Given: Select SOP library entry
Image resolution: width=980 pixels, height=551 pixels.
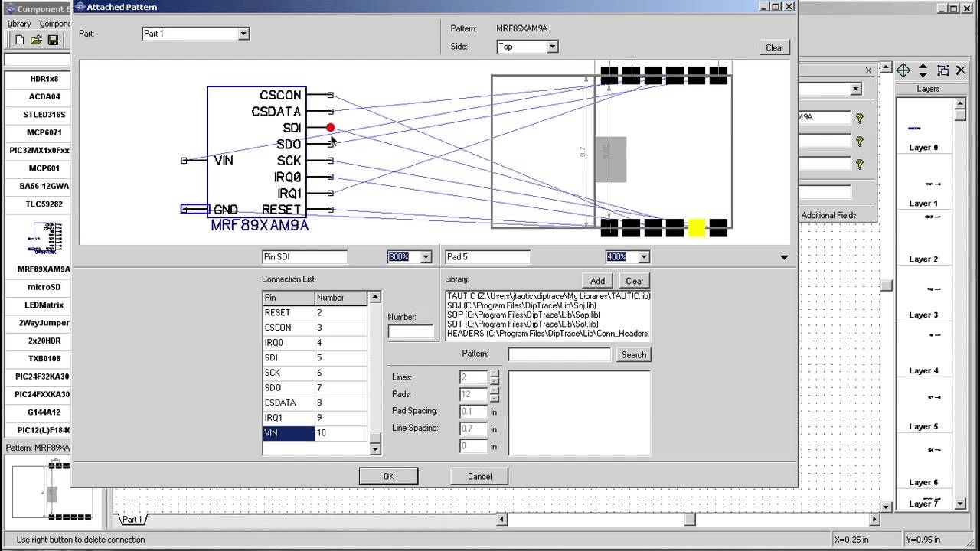Looking at the screenshot, I should 548,315.
